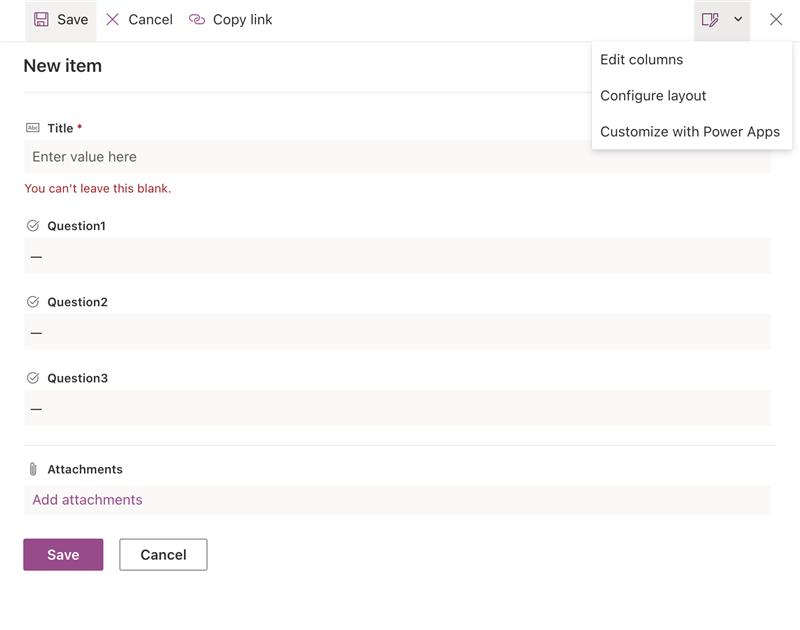Click the Attachments label text
800x630 pixels.
(85, 469)
